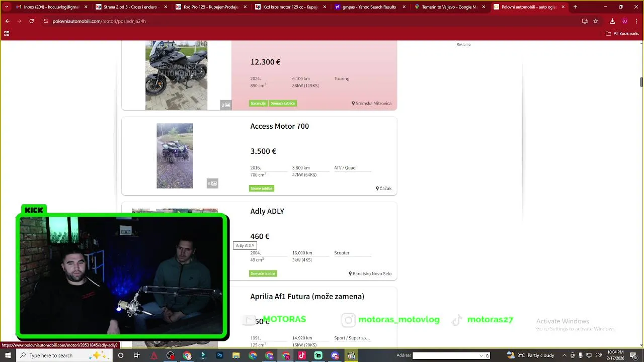The height and width of the screenshot is (362, 644).
Task: Click the ATV / Quad category text
Action: [x=345, y=168]
